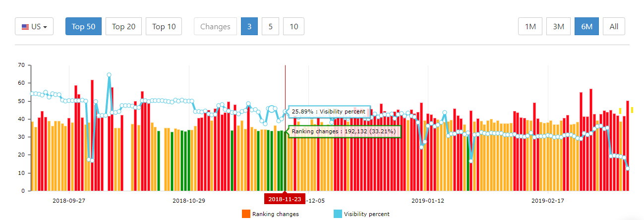Screen dimensions: 644x220
Task: Select the Top 20 filter
Action: pyautogui.click(x=124, y=27)
